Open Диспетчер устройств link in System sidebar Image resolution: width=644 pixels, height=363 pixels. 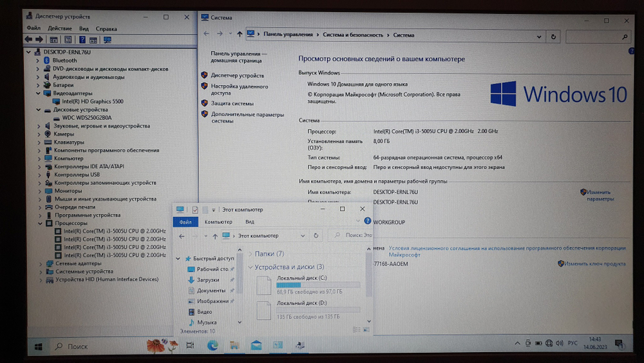pos(238,75)
